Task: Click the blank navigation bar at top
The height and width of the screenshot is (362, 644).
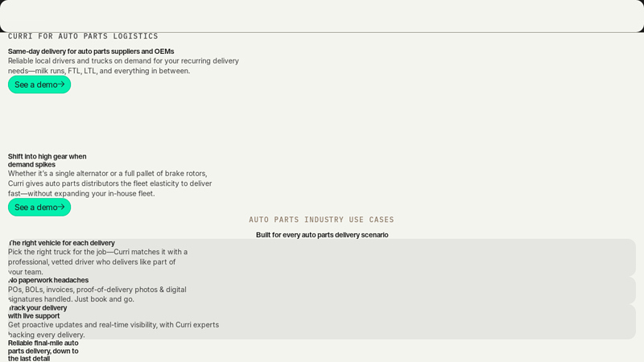Action: click(322, 16)
